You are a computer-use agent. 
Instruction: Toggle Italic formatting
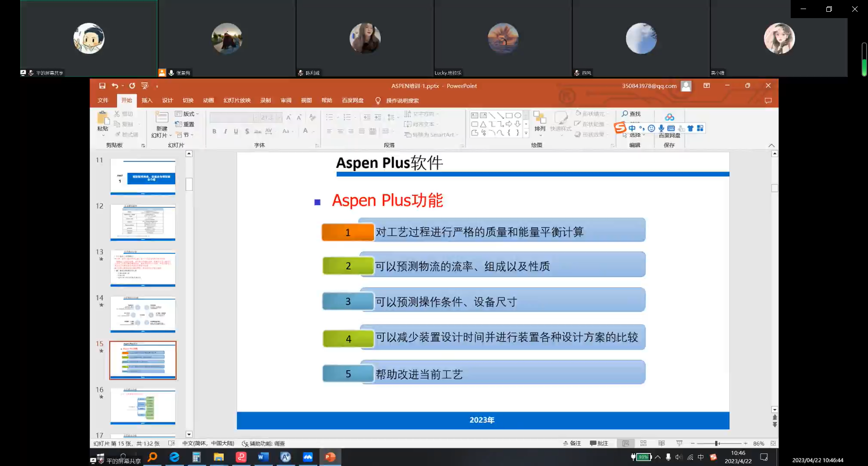pyautogui.click(x=225, y=131)
